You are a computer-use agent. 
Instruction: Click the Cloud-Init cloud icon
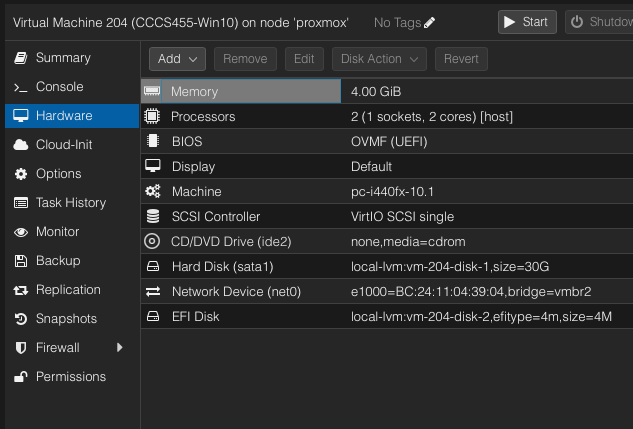coord(21,145)
